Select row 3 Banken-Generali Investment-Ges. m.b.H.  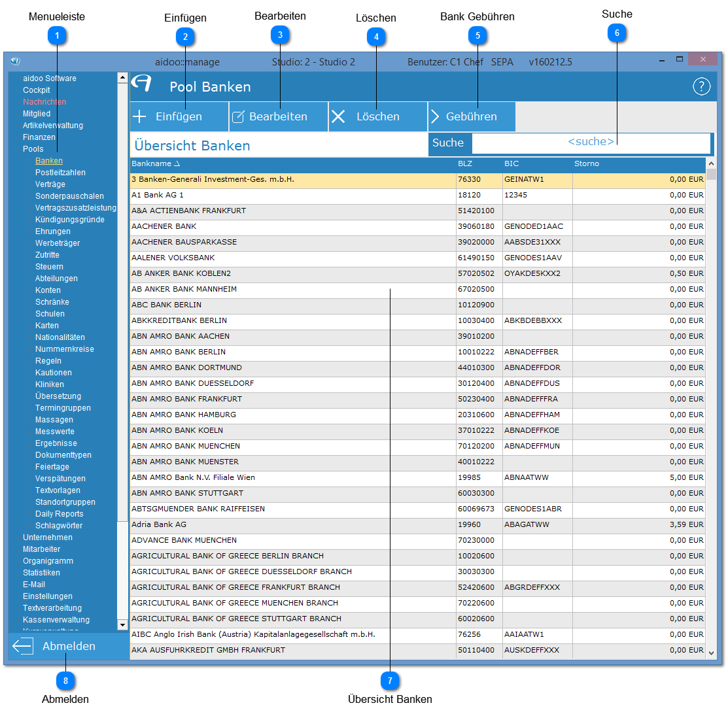(x=418, y=180)
